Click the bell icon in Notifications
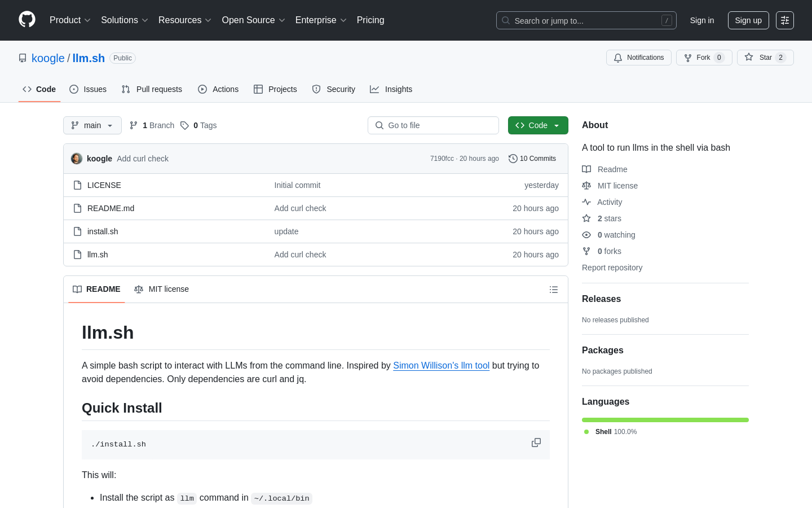This screenshot has width=812, height=508. click(618, 58)
